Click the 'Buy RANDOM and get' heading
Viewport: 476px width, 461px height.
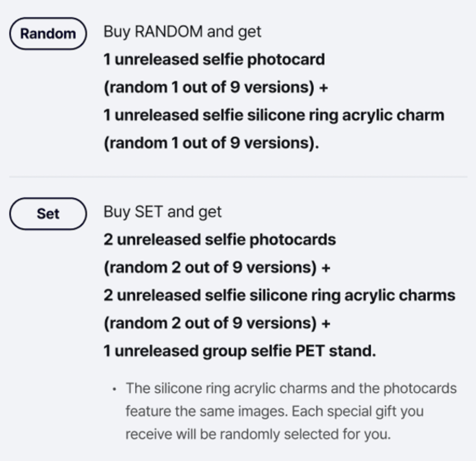pos(182,31)
